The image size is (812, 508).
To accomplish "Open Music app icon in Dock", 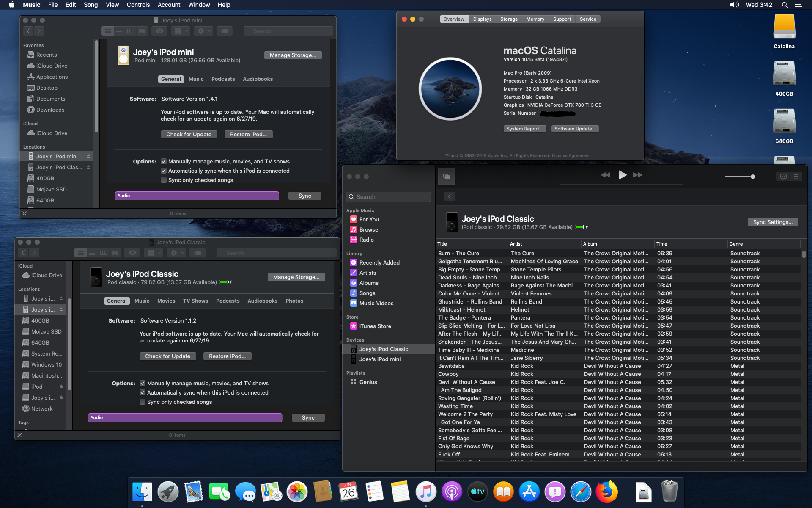I will (x=426, y=492).
